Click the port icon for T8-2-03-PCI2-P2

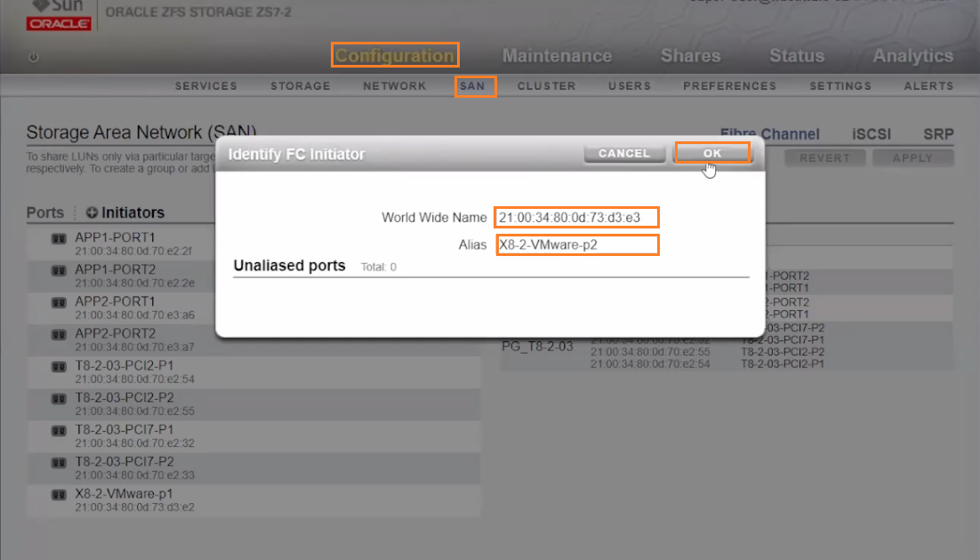(x=59, y=398)
